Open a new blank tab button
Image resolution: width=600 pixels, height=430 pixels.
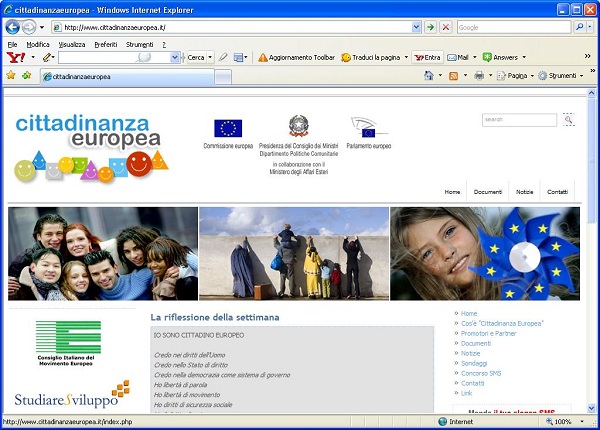[x=223, y=77]
